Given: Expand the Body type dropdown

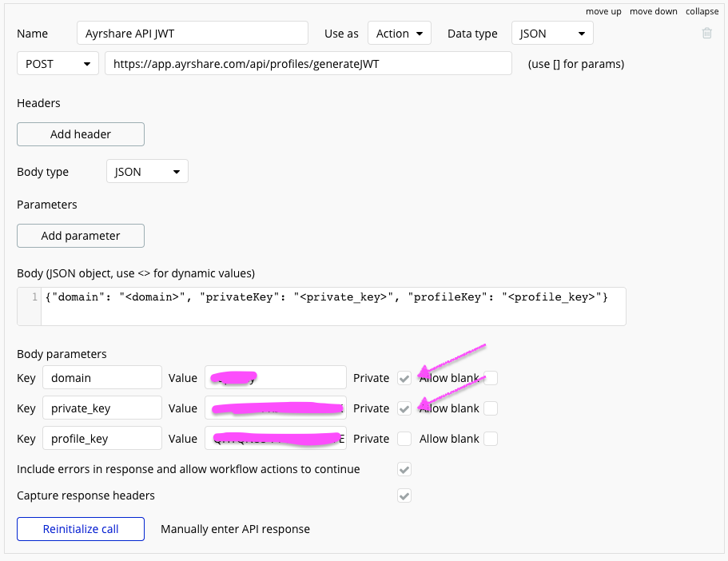Looking at the screenshot, I should click(x=147, y=172).
